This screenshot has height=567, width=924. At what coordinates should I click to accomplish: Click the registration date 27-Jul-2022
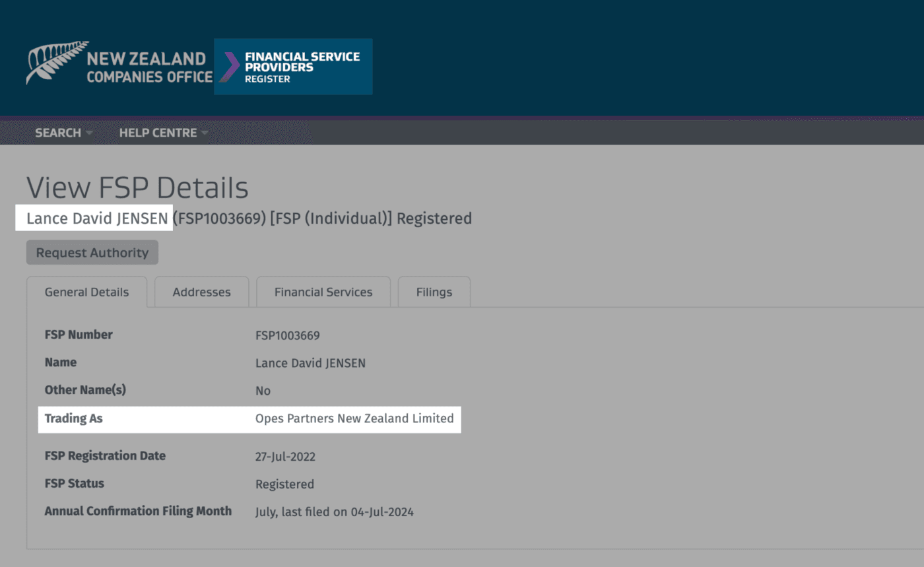point(285,457)
